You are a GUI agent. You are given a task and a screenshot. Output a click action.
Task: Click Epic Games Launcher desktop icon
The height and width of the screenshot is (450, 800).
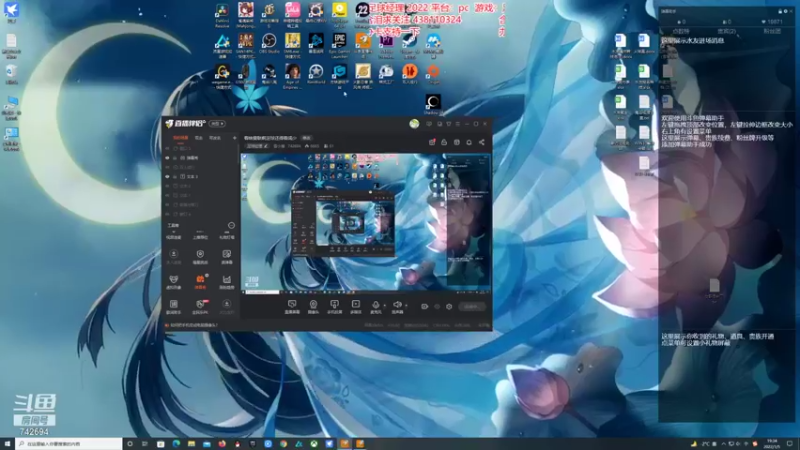(339, 45)
